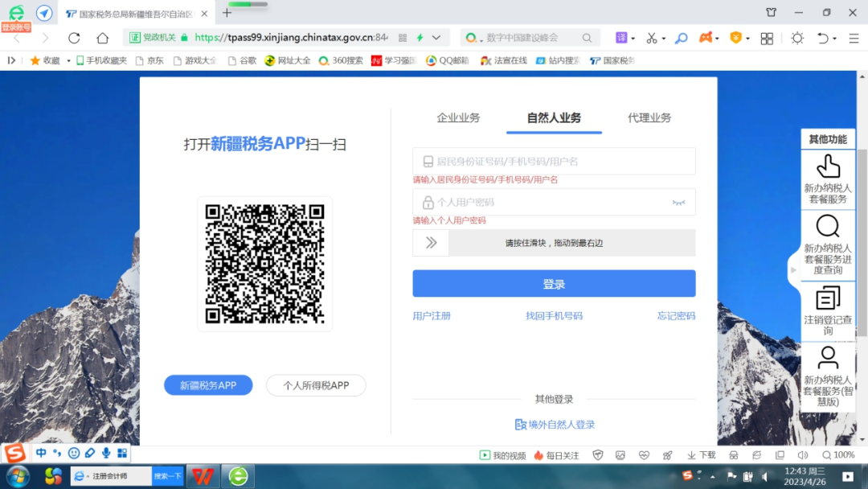Click the slider verification handle
Viewport: 868px width, 489px height.
click(431, 243)
